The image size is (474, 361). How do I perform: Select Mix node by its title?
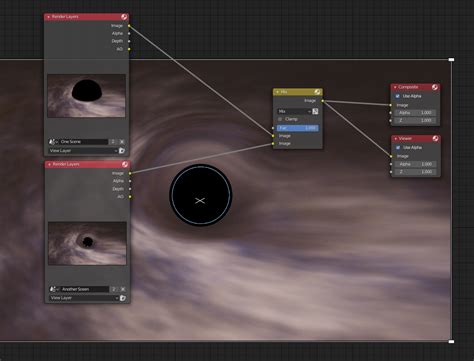coord(284,92)
